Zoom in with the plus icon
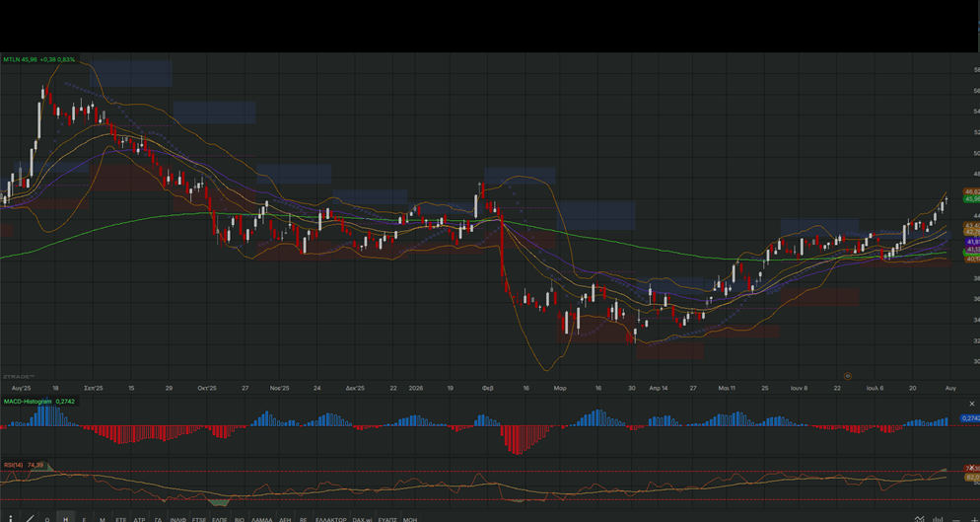This screenshot has height=522, width=980. [975, 519]
